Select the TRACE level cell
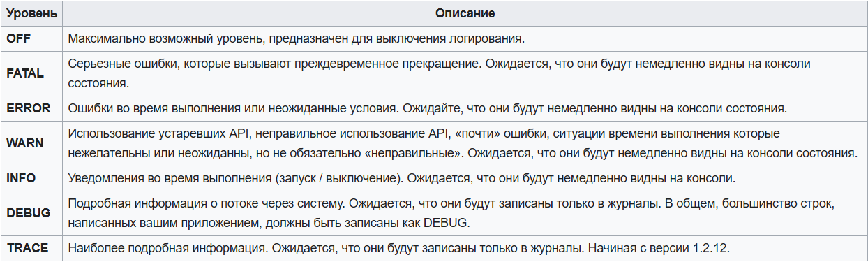The image size is (868, 262). point(31,248)
